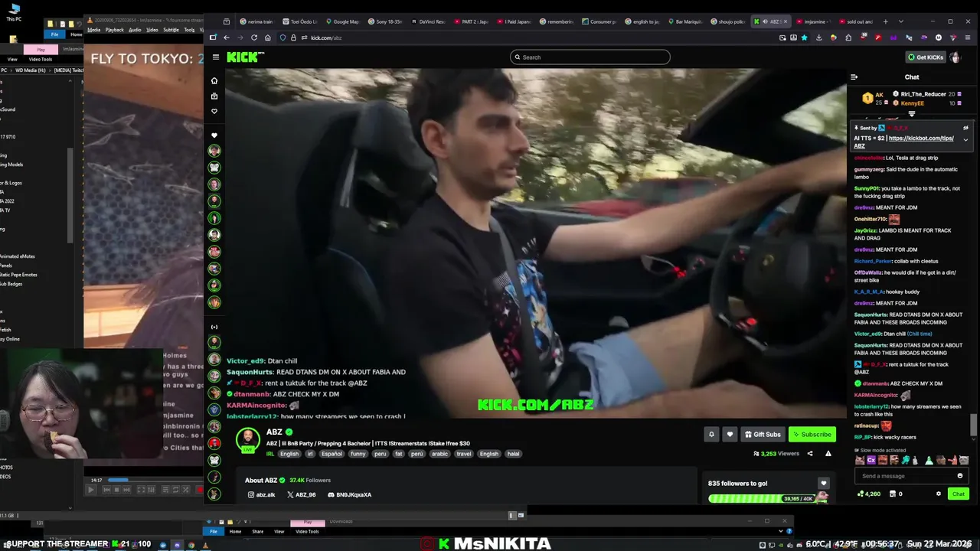This screenshot has height=551, width=980.
Task: Click the bookmark star icon in browser toolbar
Action: click(x=804, y=37)
